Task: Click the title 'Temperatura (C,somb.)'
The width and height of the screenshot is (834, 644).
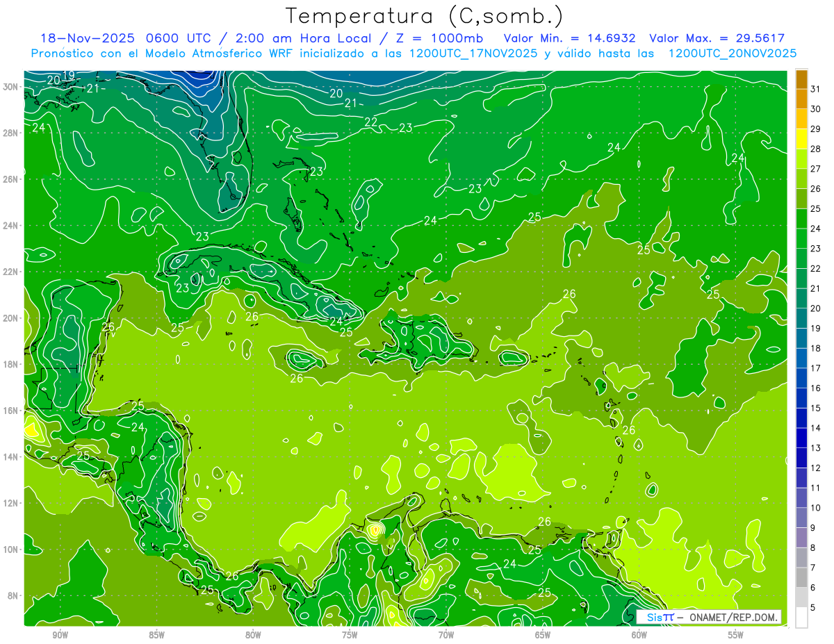Action: pyautogui.click(x=424, y=17)
